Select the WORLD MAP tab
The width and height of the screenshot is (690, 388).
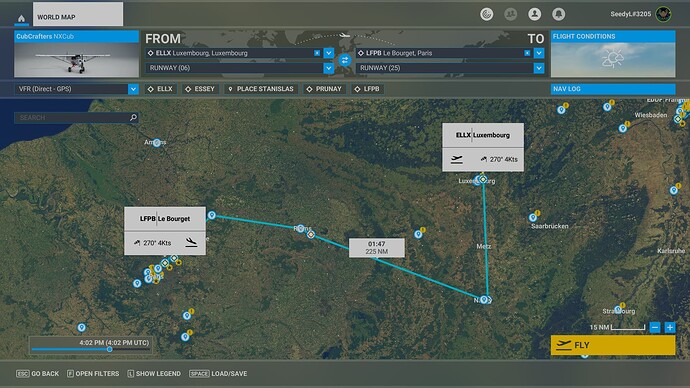(x=78, y=14)
